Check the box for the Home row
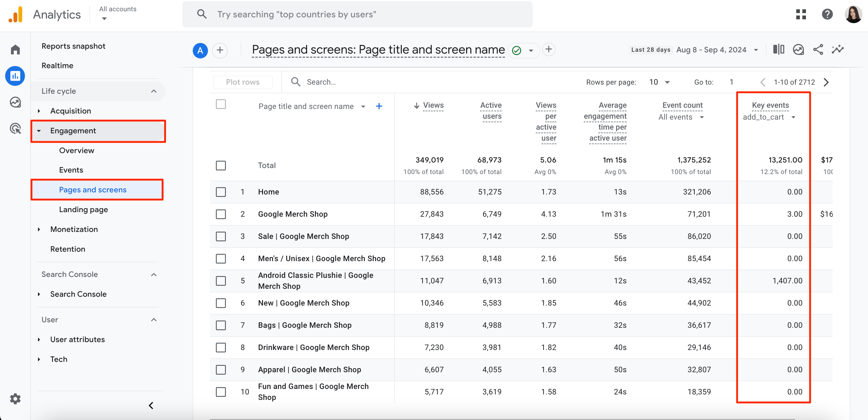 pos(221,192)
